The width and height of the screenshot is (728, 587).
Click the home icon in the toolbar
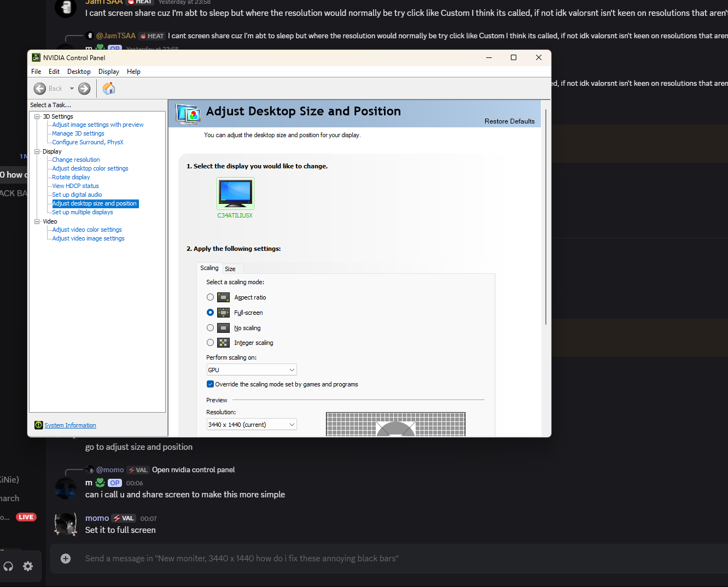(x=108, y=88)
